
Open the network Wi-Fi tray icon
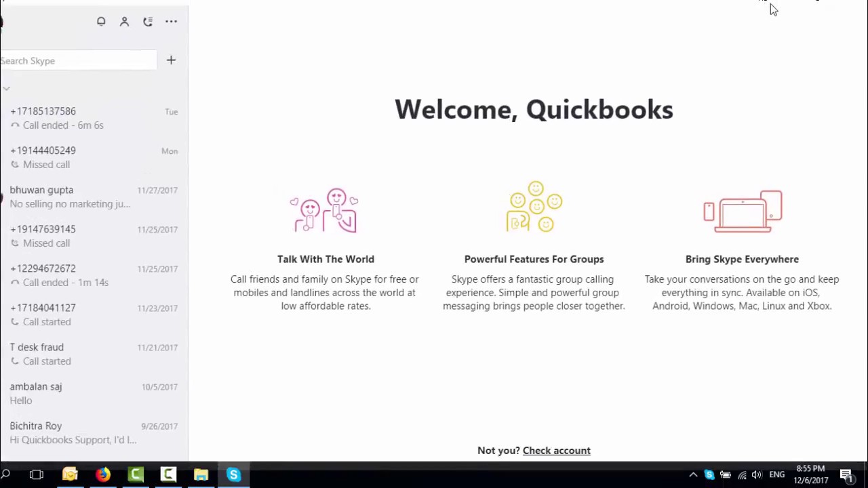[742, 475]
